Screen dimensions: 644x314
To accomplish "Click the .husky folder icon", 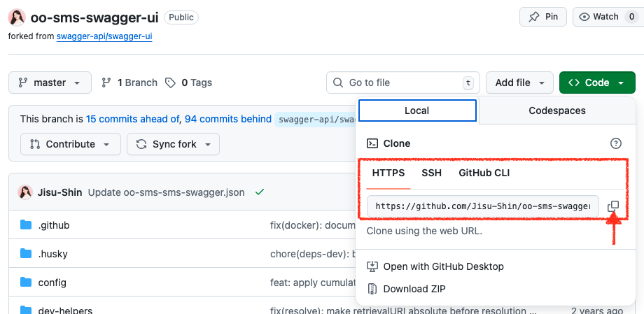I will (26, 254).
